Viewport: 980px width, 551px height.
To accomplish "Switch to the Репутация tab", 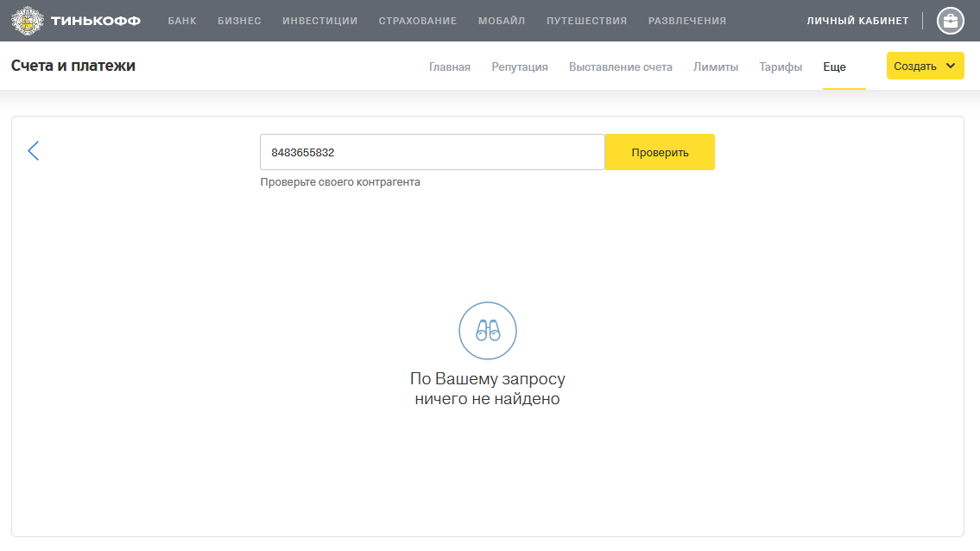I will [x=520, y=66].
